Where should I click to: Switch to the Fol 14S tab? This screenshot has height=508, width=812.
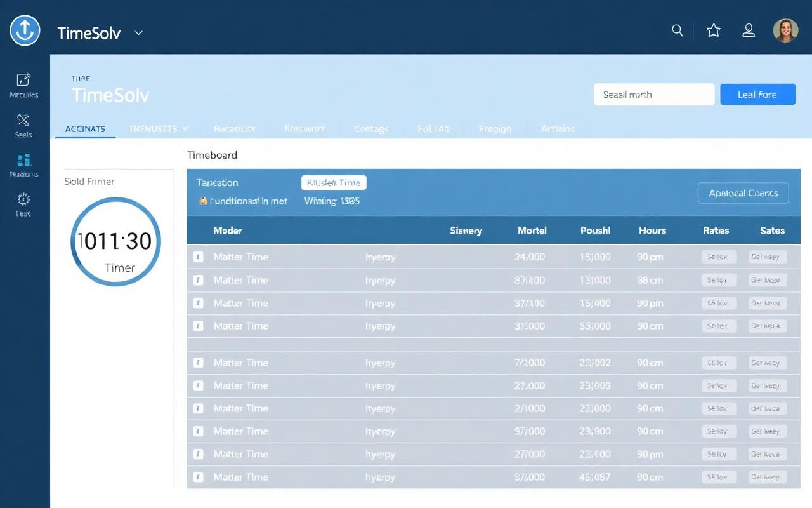coord(433,129)
